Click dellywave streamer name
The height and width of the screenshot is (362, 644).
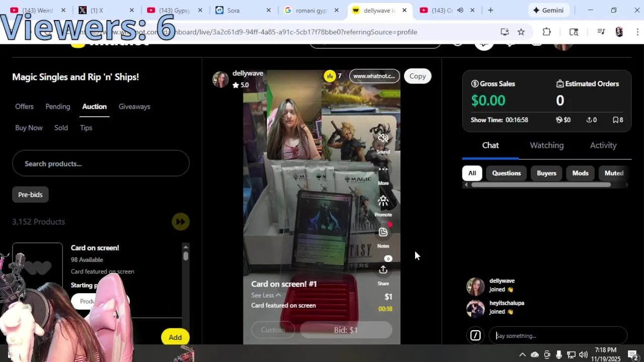point(248,73)
